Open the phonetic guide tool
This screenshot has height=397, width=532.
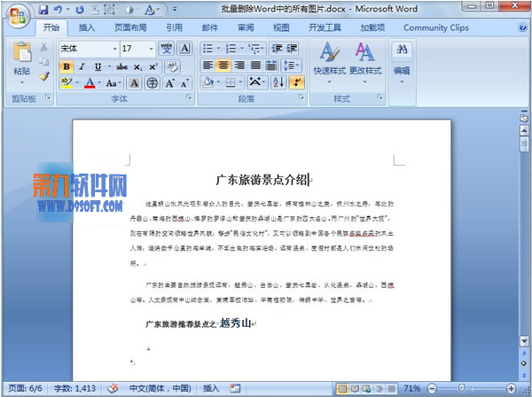pyautogui.click(x=167, y=49)
